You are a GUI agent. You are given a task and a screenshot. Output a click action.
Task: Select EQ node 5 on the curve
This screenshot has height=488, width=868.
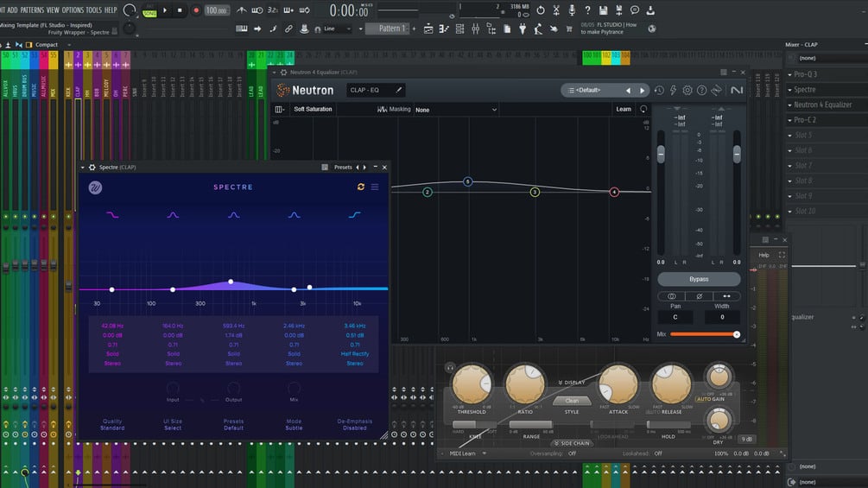click(468, 181)
